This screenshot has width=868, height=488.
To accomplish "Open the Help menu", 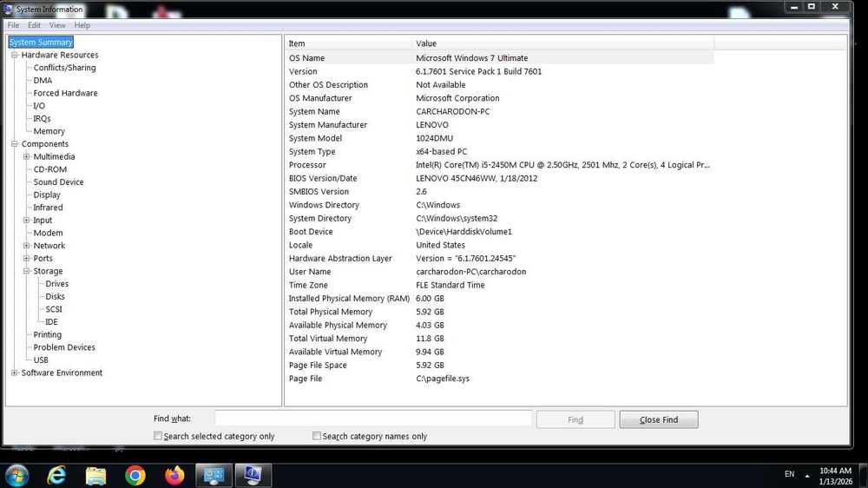I will pos(82,25).
